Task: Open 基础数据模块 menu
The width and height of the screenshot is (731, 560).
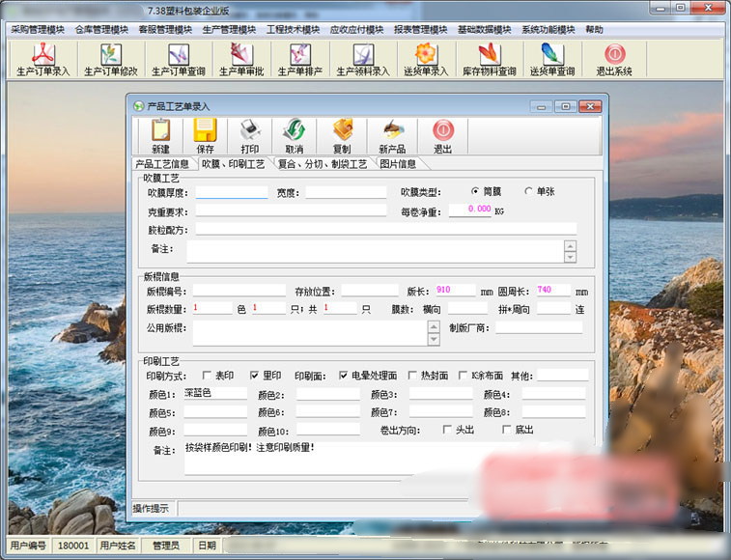Action: tap(485, 30)
